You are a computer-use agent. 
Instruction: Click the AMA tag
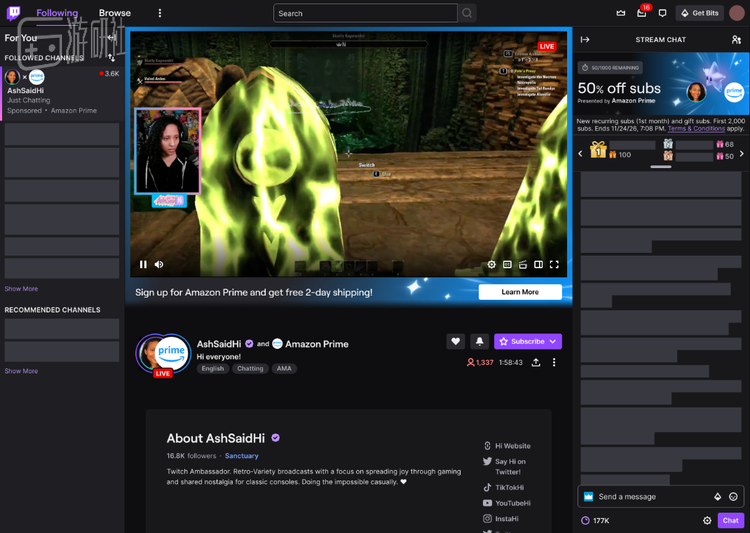point(284,368)
